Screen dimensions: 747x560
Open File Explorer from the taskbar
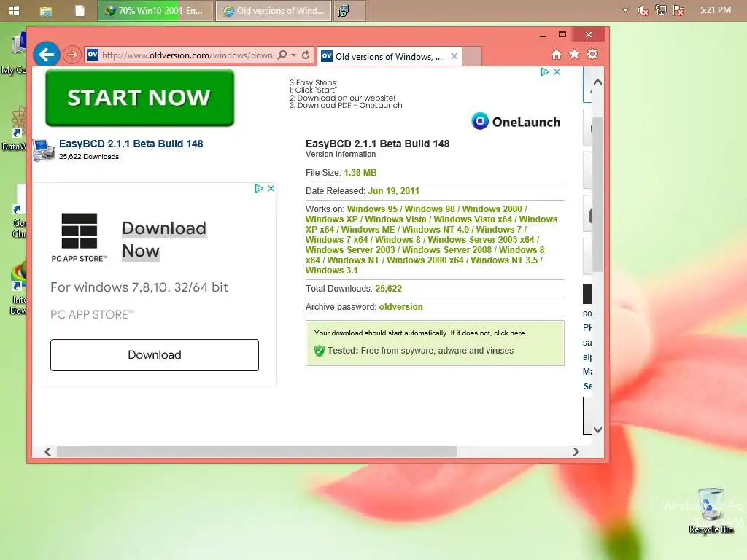pyautogui.click(x=46, y=10)
